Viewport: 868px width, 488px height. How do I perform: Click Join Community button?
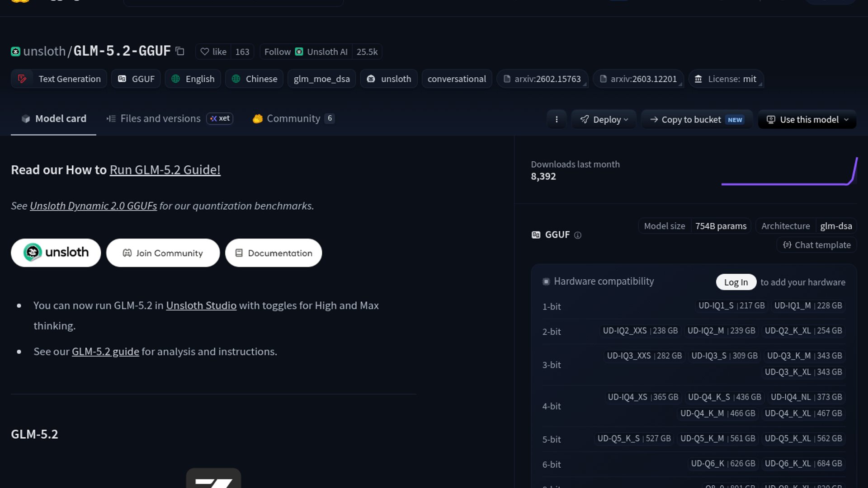pos(163,253)
